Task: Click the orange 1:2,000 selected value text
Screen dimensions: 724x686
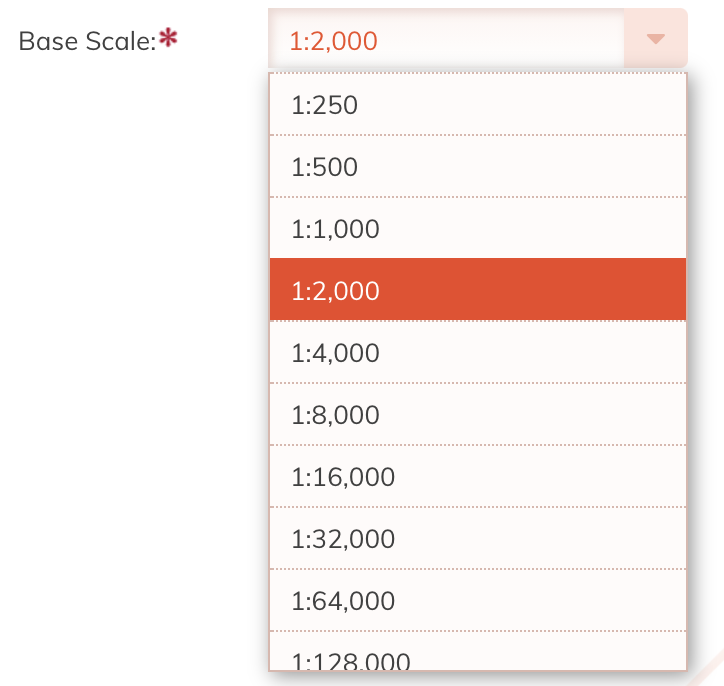Action: click(x=333, y=41)
